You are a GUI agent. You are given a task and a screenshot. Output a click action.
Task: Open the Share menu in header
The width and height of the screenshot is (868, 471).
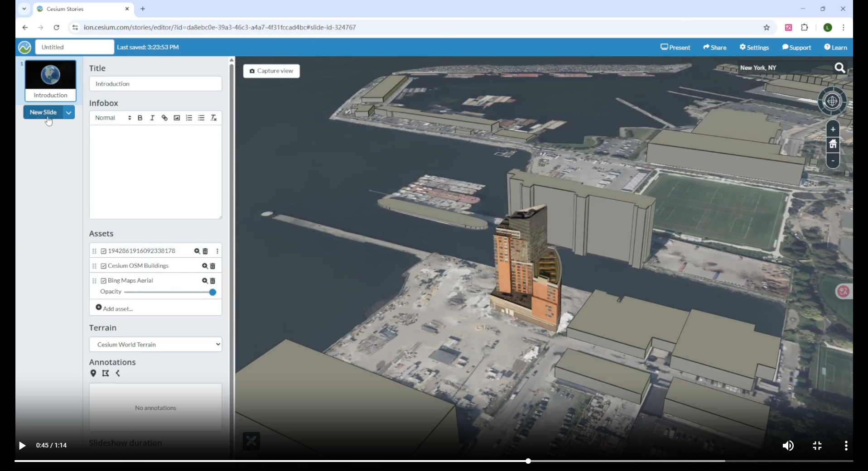(714, 48)
